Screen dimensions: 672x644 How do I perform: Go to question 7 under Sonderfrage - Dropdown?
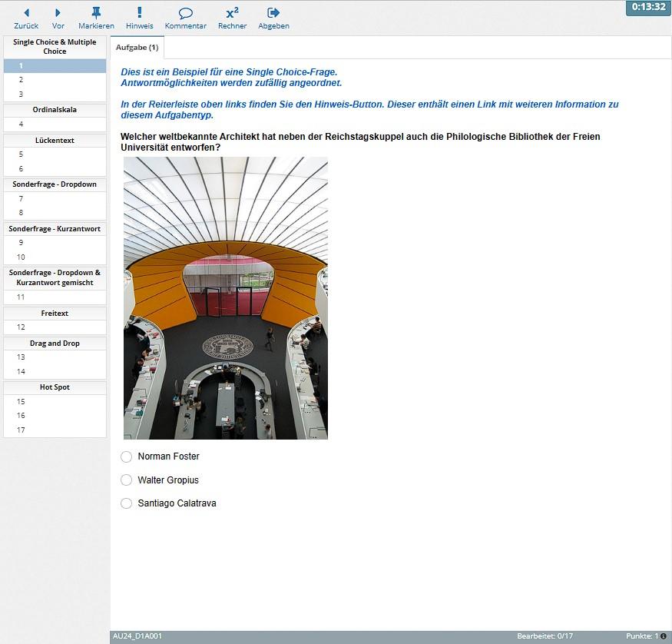click(x=55, y=198)
